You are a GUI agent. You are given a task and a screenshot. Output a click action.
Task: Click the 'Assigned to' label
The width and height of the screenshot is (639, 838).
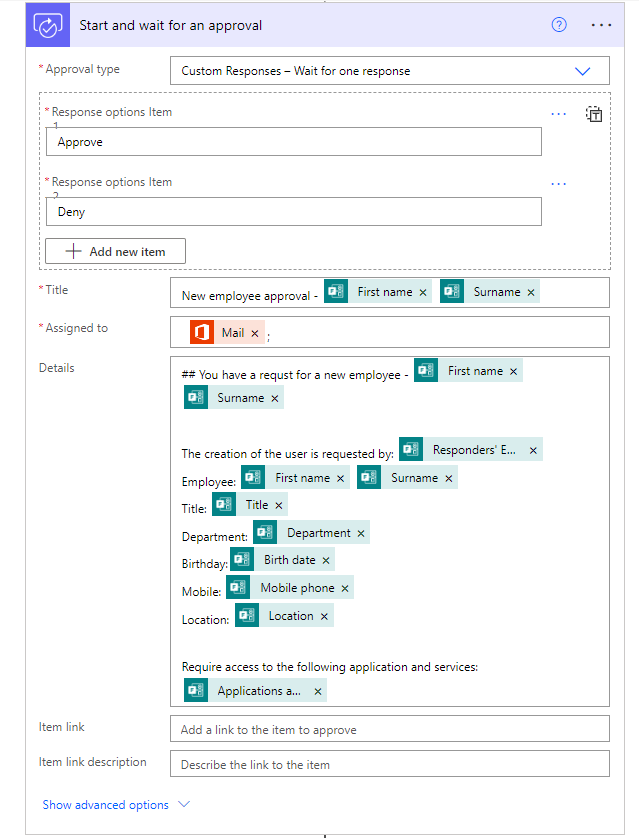[76, 328]
